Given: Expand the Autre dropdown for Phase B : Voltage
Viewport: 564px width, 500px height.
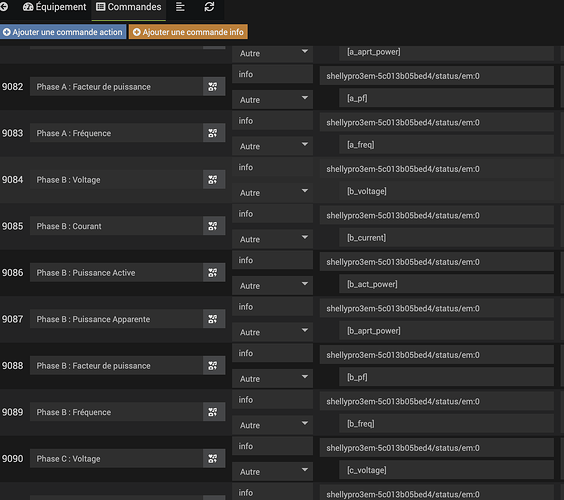Looking at the screenshot, I should pos(272,192).
